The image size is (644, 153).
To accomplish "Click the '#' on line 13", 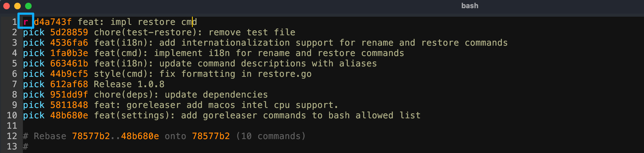I will coord(26,146).
